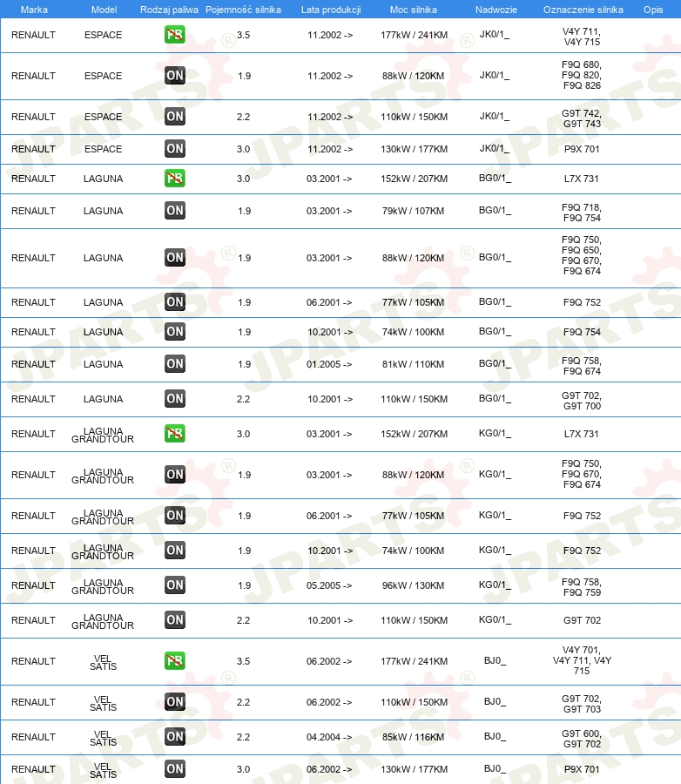
Task: Click ON icon for Laguna 81kW / 110KM
Action: (174, 364)
